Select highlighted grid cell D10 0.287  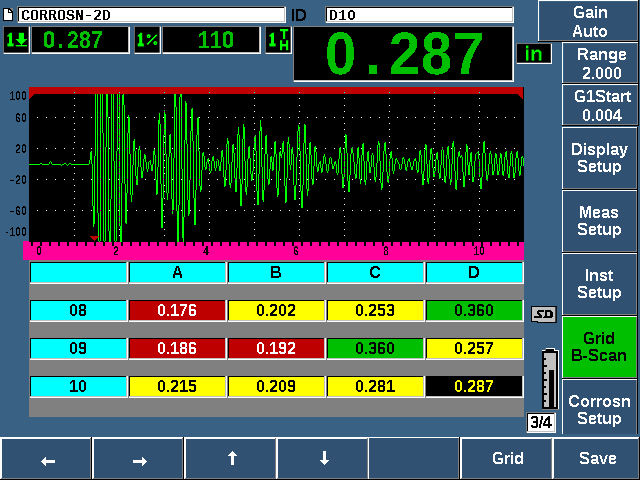click(474, 386)
